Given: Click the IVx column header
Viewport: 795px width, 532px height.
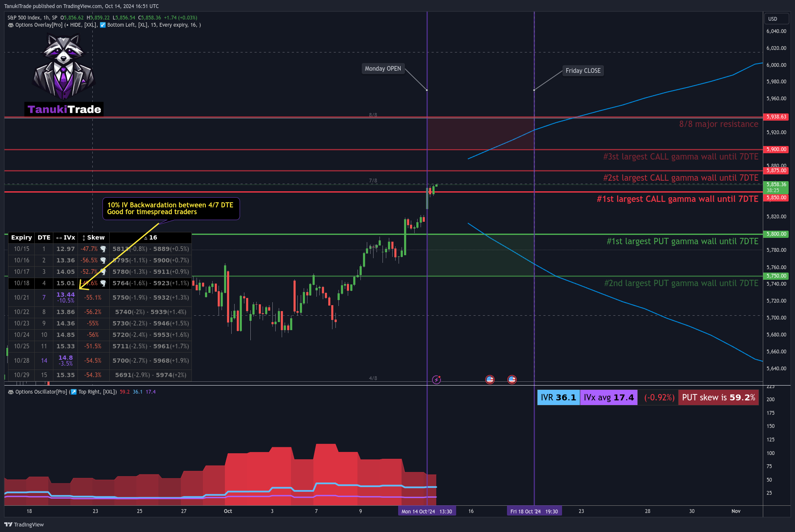Looking at the screenshot, I should point(66,237).
